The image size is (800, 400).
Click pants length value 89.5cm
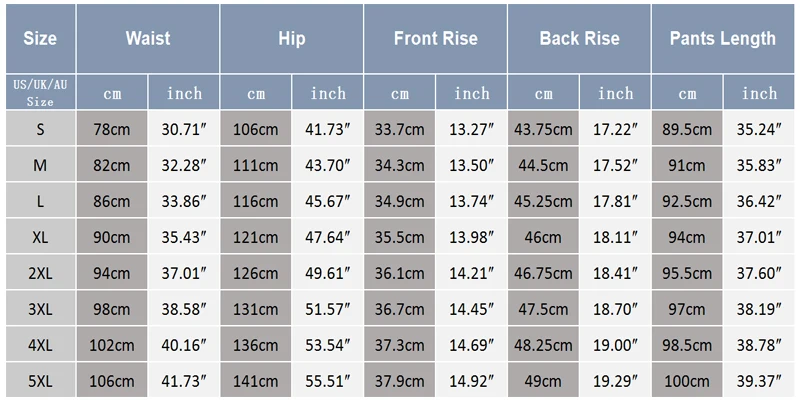(687, 129)
